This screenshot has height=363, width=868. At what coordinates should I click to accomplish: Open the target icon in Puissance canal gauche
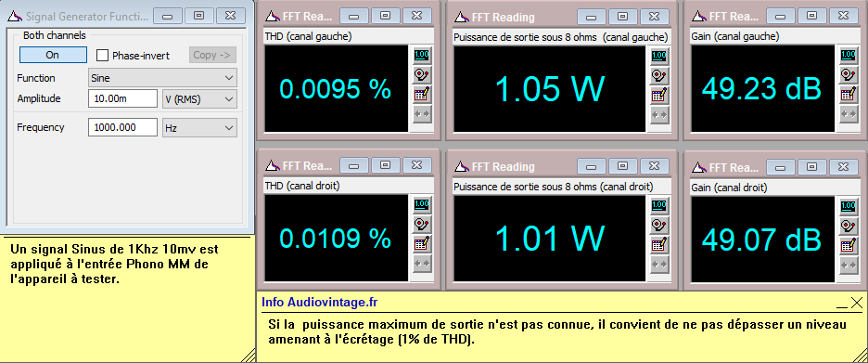click(x=658, y=75)
